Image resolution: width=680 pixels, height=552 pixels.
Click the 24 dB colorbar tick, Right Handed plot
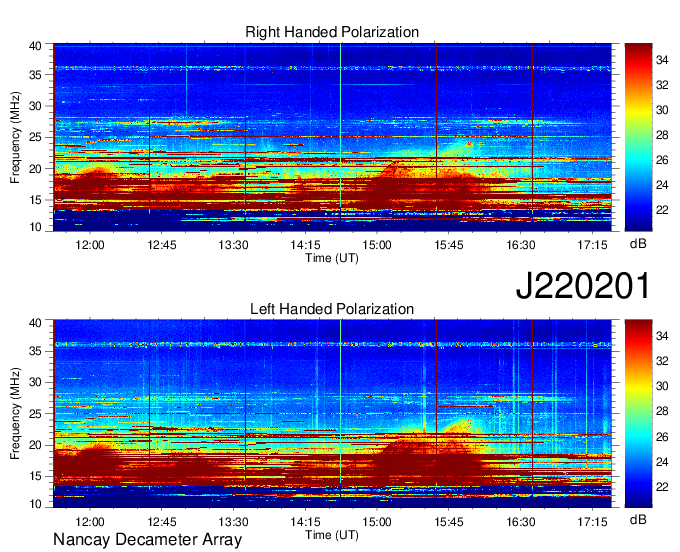[662, 185]
